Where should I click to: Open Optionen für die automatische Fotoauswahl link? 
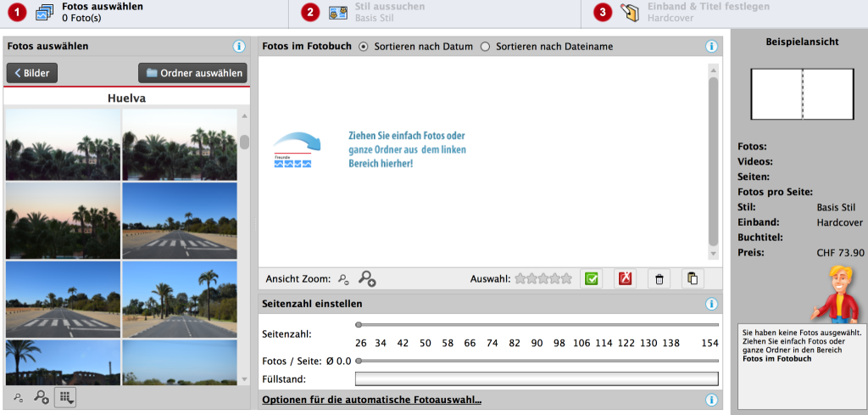click(x=371, y=400)
